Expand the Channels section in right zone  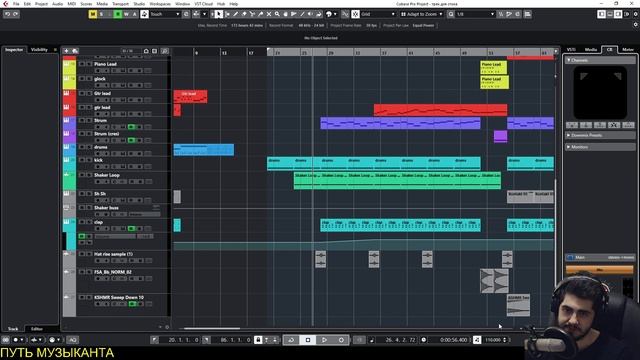coord(600,60)
